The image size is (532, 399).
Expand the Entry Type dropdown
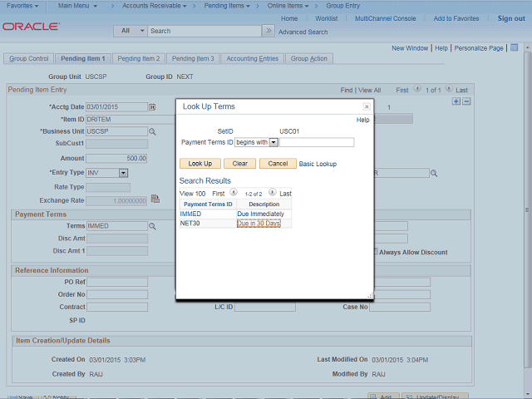point(123,173)
